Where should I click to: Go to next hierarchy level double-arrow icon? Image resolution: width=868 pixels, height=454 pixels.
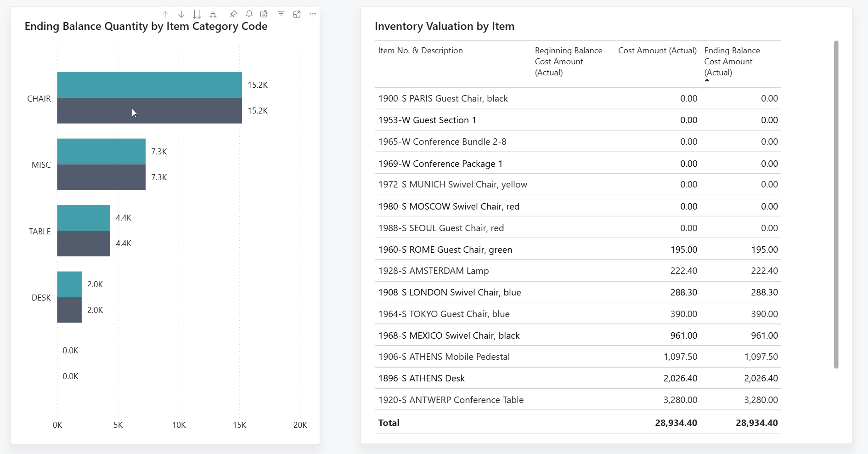click(197, 14)
